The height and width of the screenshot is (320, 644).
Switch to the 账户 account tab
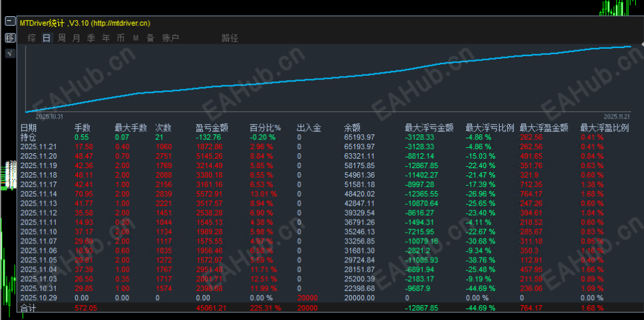tap(170, 38)
